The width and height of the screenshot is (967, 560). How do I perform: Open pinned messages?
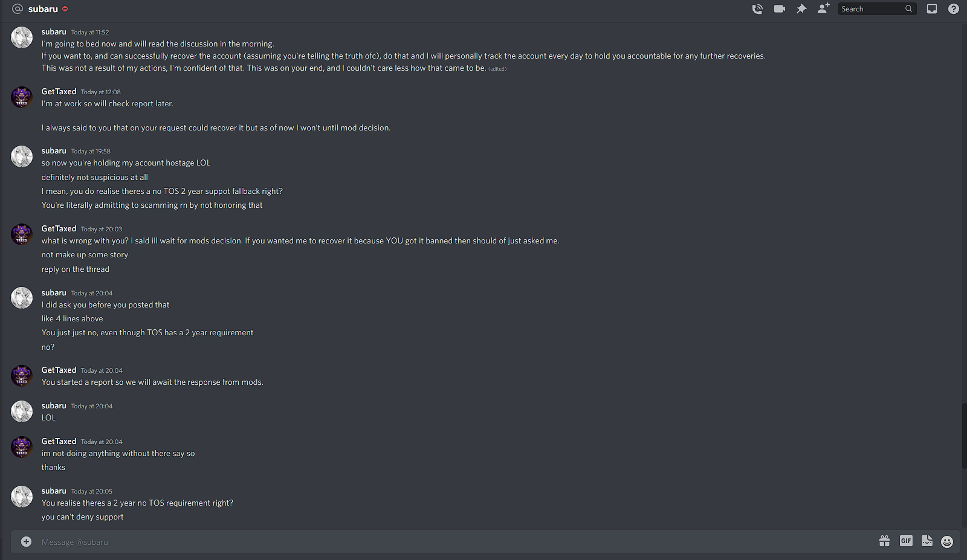click(x=801, y=9)
